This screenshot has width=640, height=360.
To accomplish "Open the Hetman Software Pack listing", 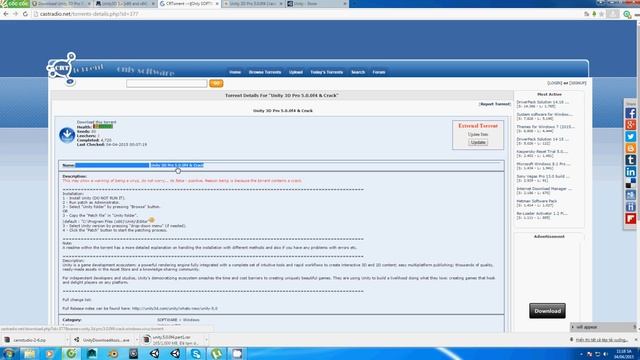I will (x=537, y=201).
